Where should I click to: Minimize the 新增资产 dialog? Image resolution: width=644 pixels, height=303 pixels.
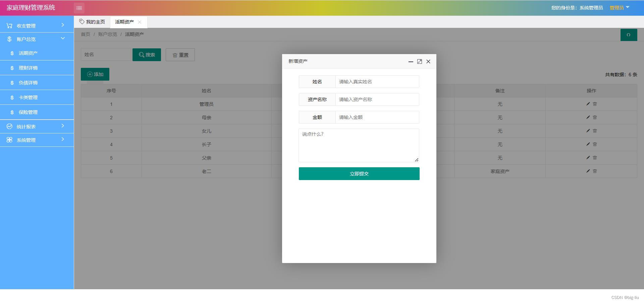tap(411, 61)
